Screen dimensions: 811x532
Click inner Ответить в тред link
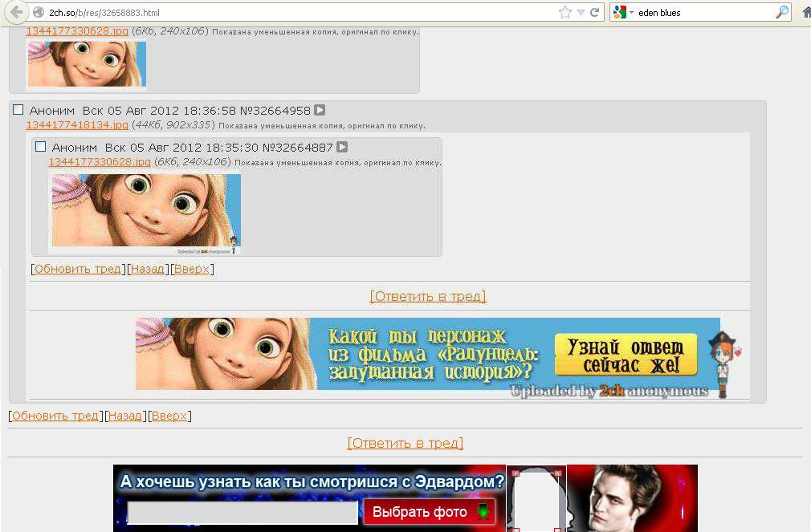pos(428,296)
